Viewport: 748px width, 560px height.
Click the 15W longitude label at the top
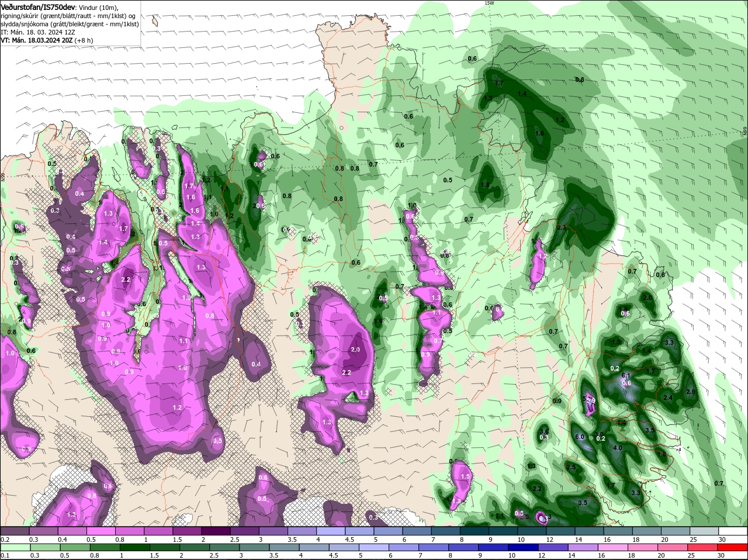coord(489,3)
